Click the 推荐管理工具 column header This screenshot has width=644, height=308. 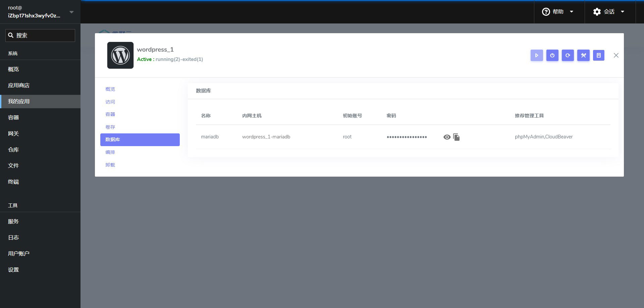click(x=529, y=116)
